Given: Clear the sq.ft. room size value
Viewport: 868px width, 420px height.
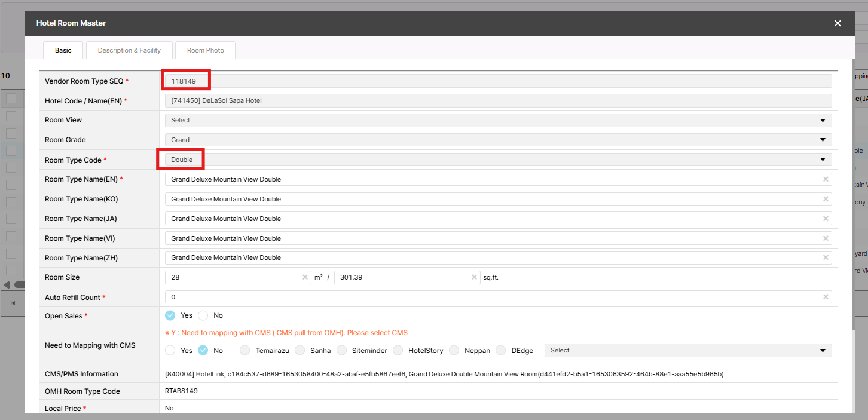Looking at the screenshot, I should (x=474, y=277).
